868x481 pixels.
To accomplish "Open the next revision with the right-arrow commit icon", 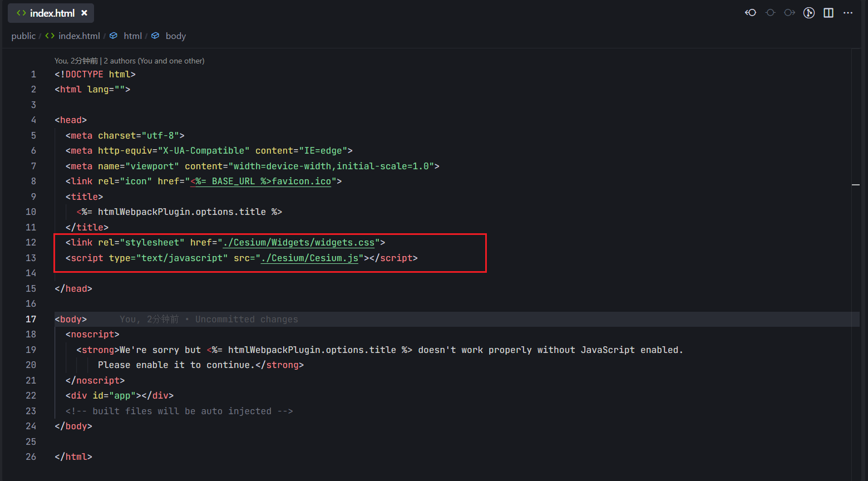I will pos(790,13).
